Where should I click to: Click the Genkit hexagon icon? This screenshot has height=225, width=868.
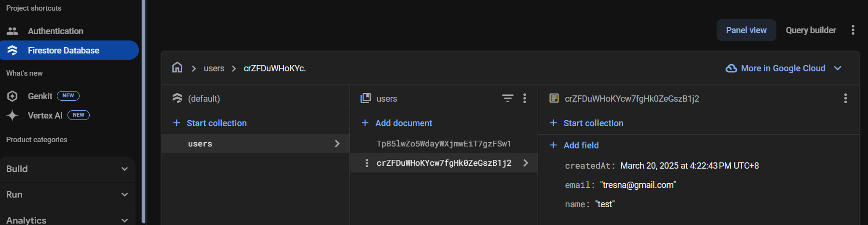pos(13,96)
